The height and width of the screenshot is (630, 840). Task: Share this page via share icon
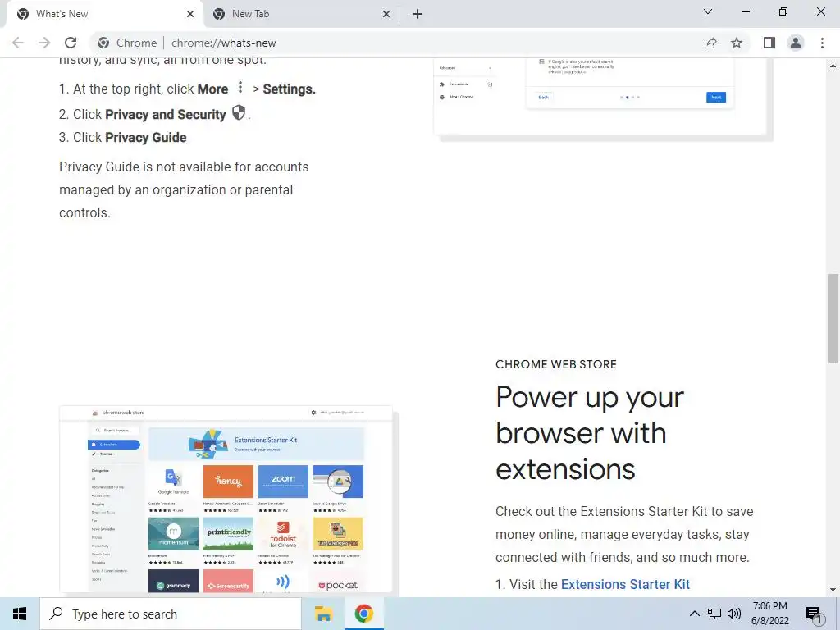[710, 43]
